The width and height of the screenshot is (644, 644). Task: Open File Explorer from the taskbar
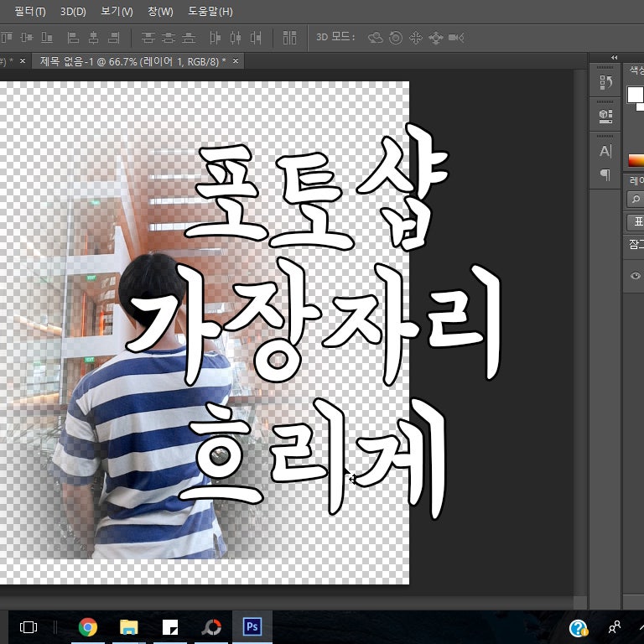click(129, 627)
